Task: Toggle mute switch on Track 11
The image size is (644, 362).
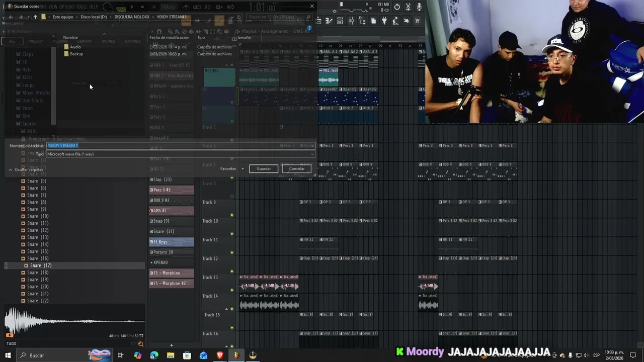Action: pyautogui.click(x=232, y=252)
